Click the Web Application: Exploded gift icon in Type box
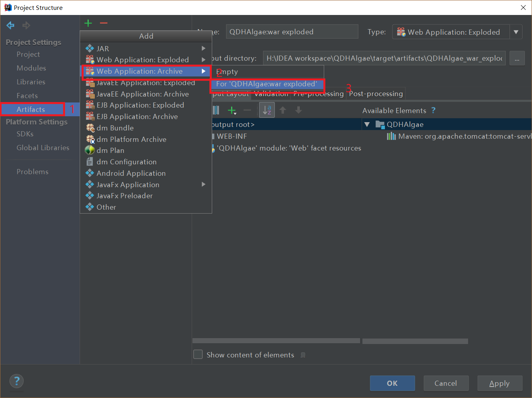The image size is (532, 398). pos(401,32)
